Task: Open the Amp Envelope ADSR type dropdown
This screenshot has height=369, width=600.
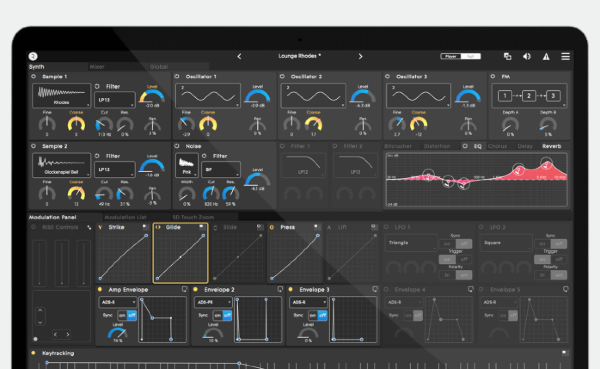Action: (118, 302)
